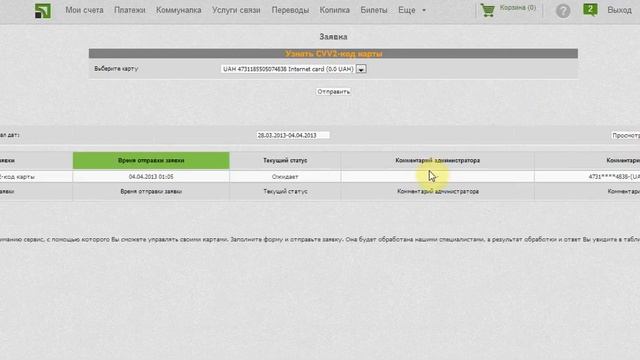Go to the Платежи section

(x=130, y=10)
